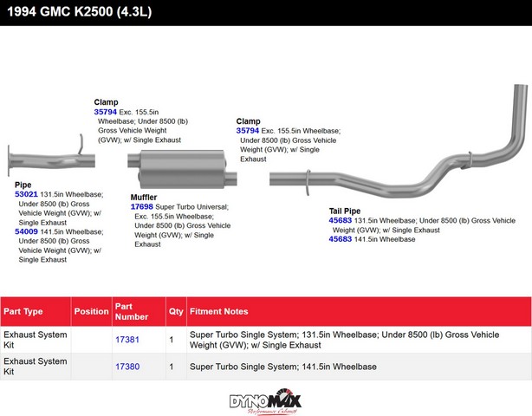Open pipe part number 54009
This screenshot has height=416, width=532.
tap(26, 232)
